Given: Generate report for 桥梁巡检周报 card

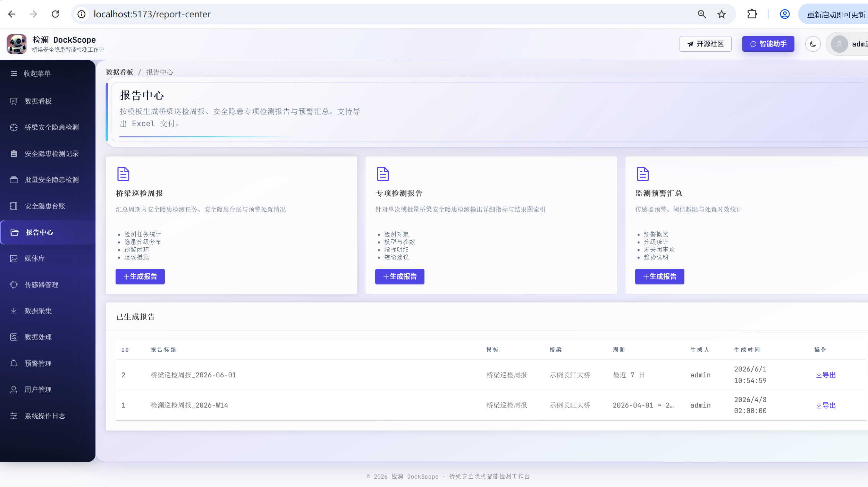Looking at the screenshot, I should click(x=140, y=276).
